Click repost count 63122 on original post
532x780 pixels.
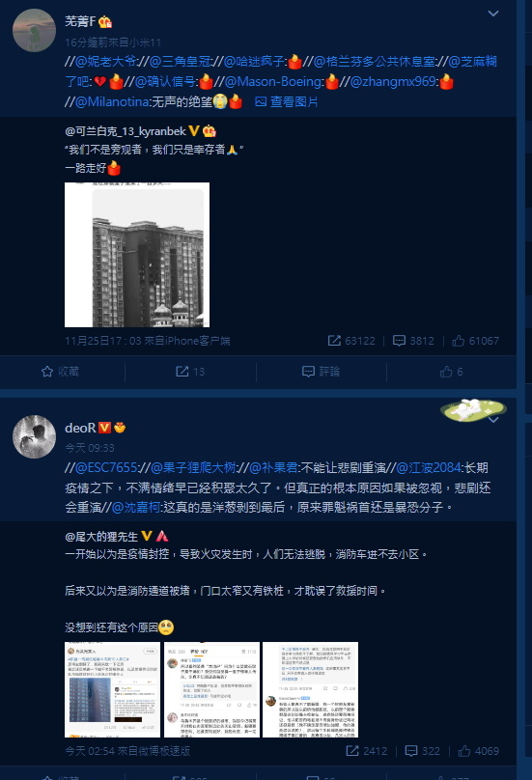pyautogui.click(x=351, y=341)
